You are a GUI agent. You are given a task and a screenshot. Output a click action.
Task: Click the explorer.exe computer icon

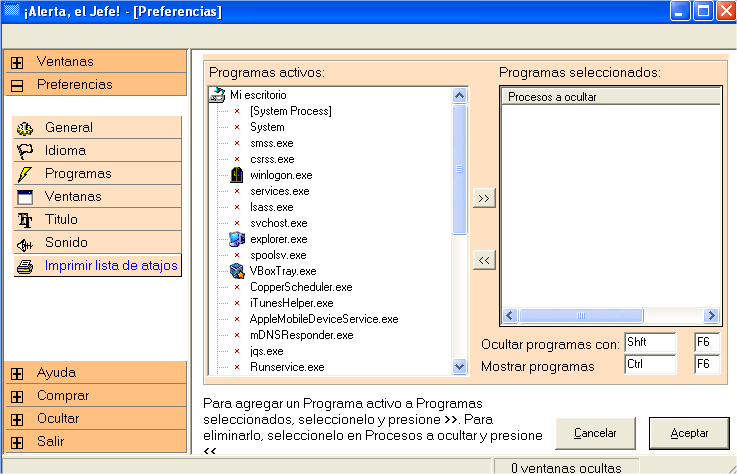237,239
